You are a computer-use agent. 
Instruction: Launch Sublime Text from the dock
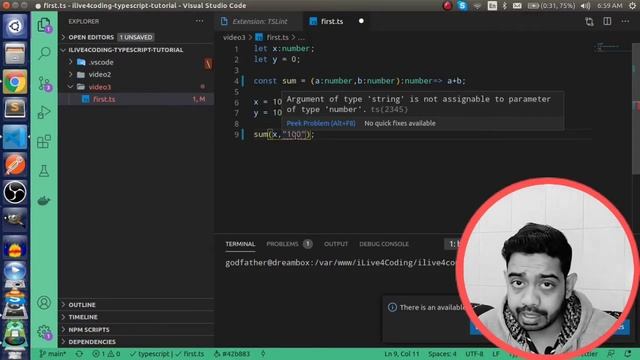(15, 108)
